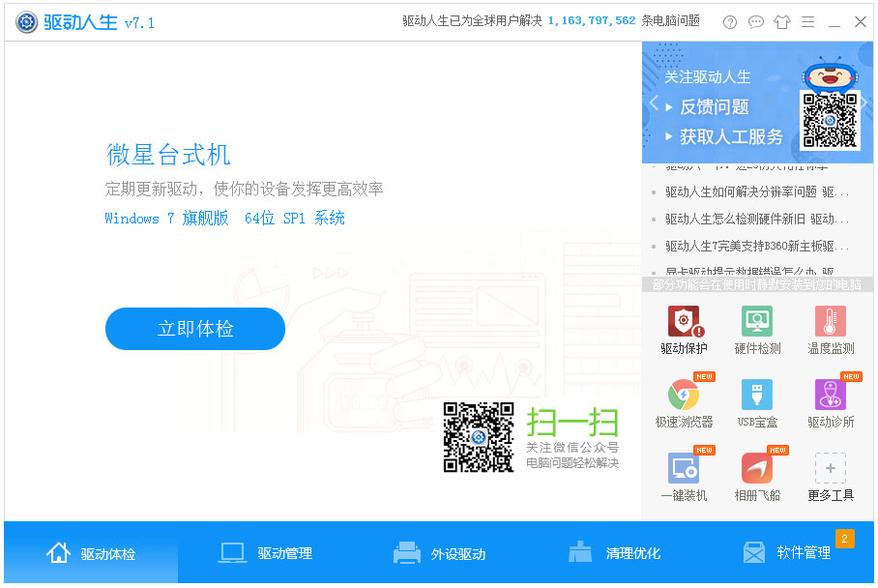The width and height of the screenshot is (878, 588).
Task: Open USB宝盒 tool
Action: tap(757, 403)
